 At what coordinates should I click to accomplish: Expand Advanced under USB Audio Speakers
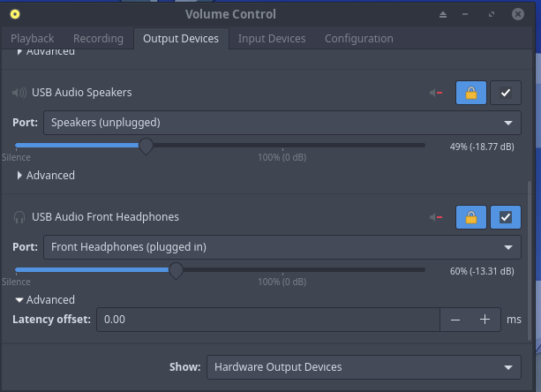point(46,176)
